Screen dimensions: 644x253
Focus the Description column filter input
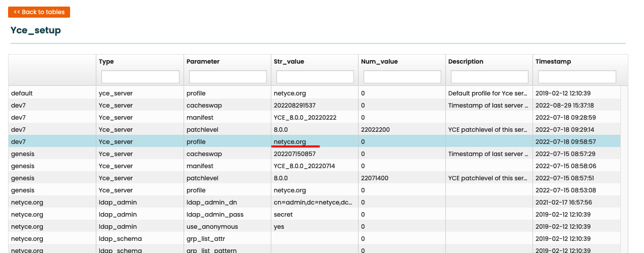click(490, 77)
